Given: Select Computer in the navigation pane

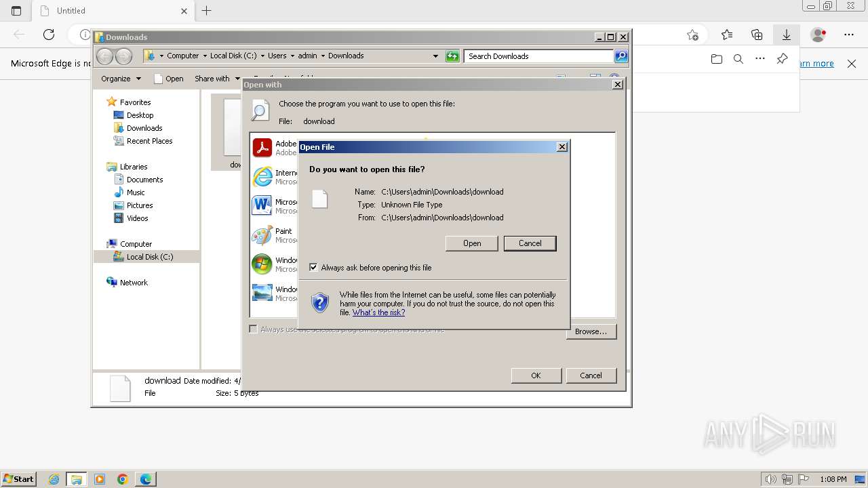Looking at the screenshot, I should pos(136,244).
